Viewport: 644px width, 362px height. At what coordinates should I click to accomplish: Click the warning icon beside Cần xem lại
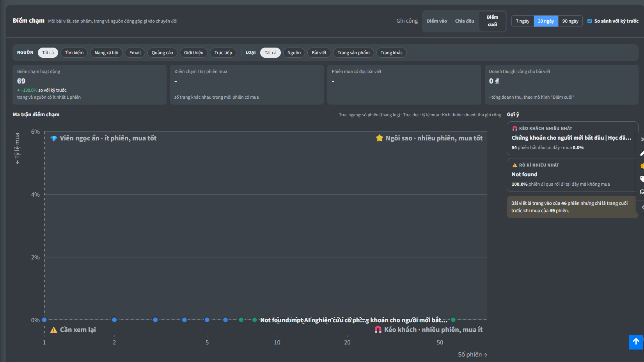54,330
